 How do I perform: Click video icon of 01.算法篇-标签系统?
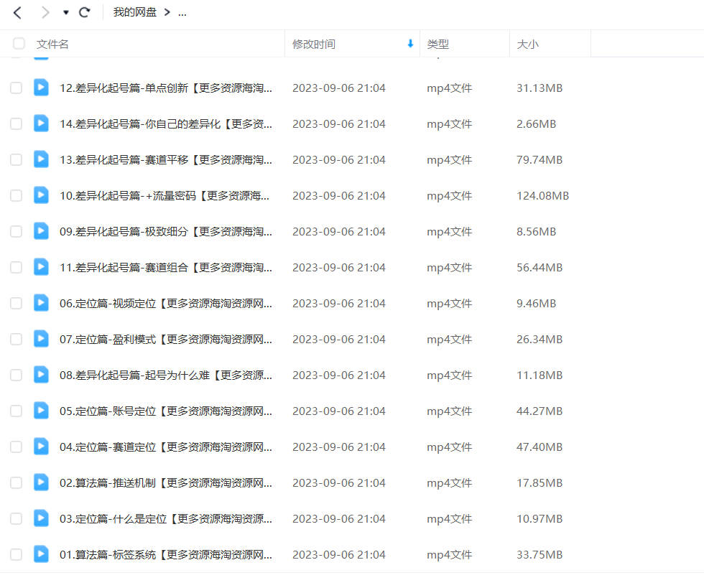(x=41, y=554)
